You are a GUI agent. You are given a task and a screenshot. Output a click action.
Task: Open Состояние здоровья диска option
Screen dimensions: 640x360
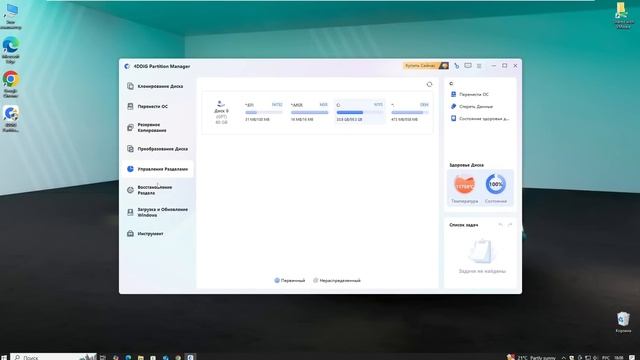(x=480, y=119)
